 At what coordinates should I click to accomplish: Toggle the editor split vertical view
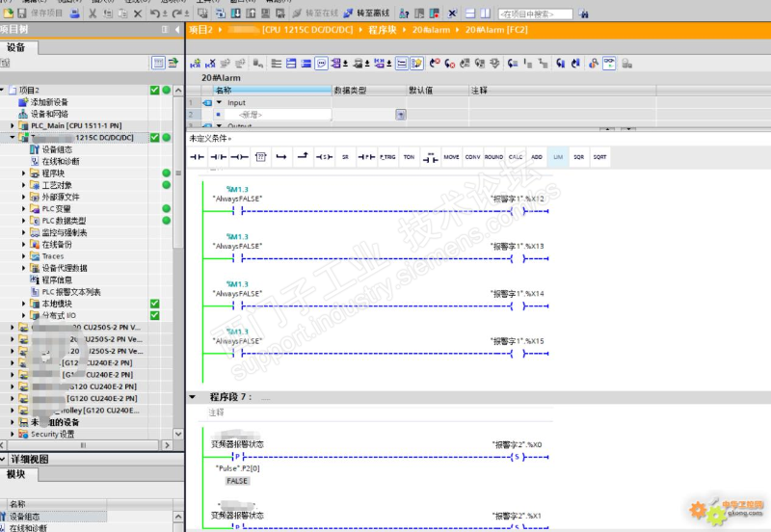tap(486, 13)
